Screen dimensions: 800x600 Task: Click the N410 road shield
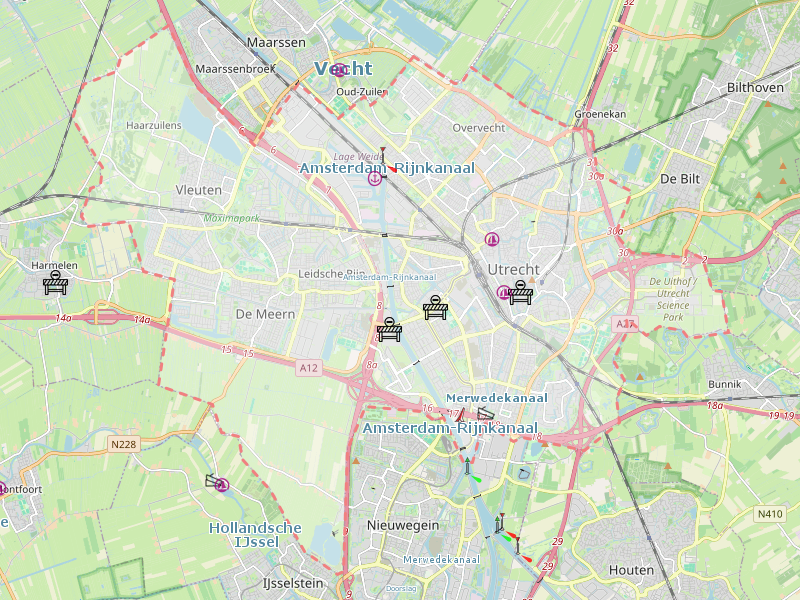(770, 514)
